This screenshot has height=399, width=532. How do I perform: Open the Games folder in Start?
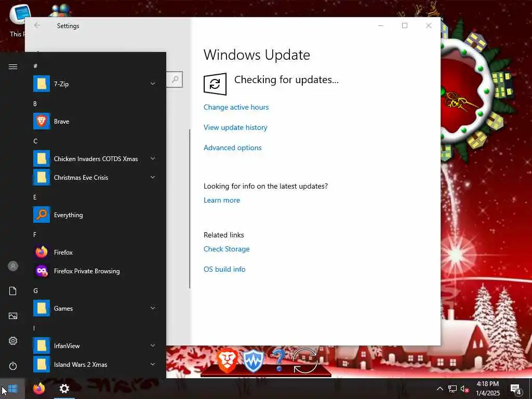coord(95,309)
